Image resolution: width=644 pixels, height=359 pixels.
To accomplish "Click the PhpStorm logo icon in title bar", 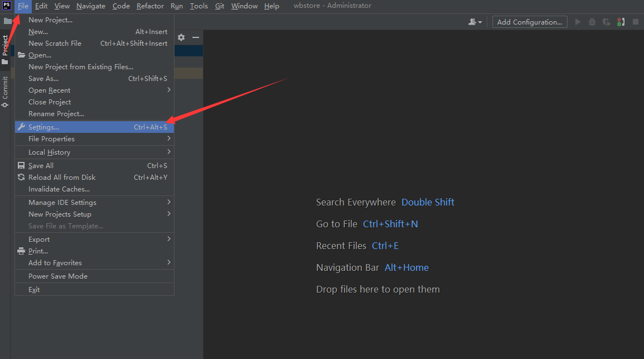I will tap(7, 6).
